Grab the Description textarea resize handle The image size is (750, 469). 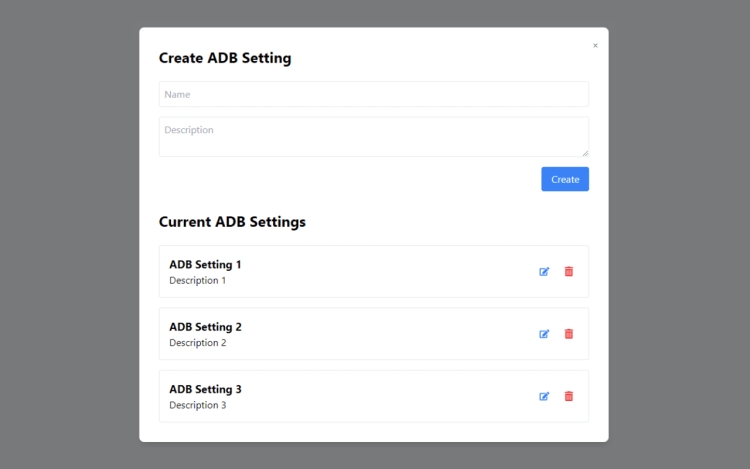[585, 153]
